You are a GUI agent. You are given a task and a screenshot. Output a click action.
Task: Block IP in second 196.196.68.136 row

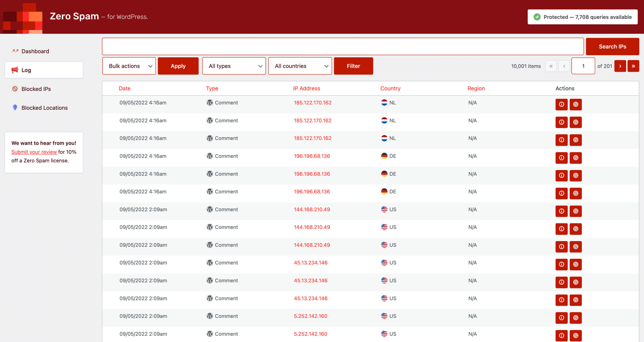576,175
